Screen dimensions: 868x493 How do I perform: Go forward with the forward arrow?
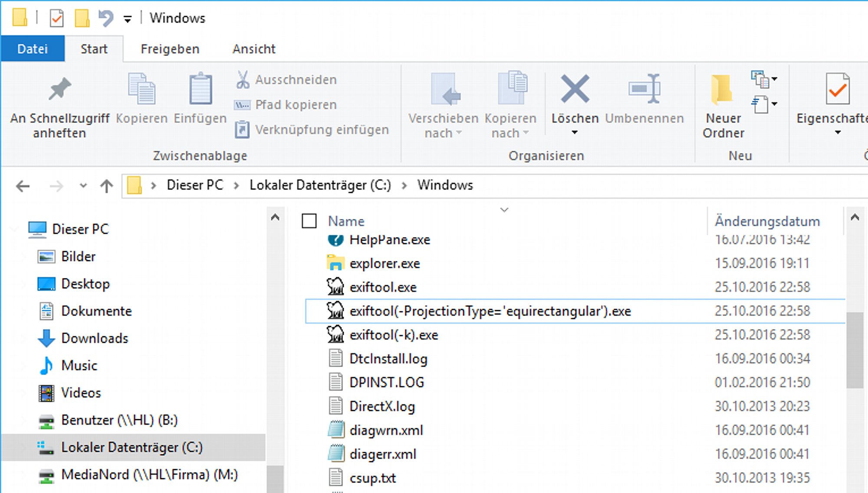(x=56, y=186)
